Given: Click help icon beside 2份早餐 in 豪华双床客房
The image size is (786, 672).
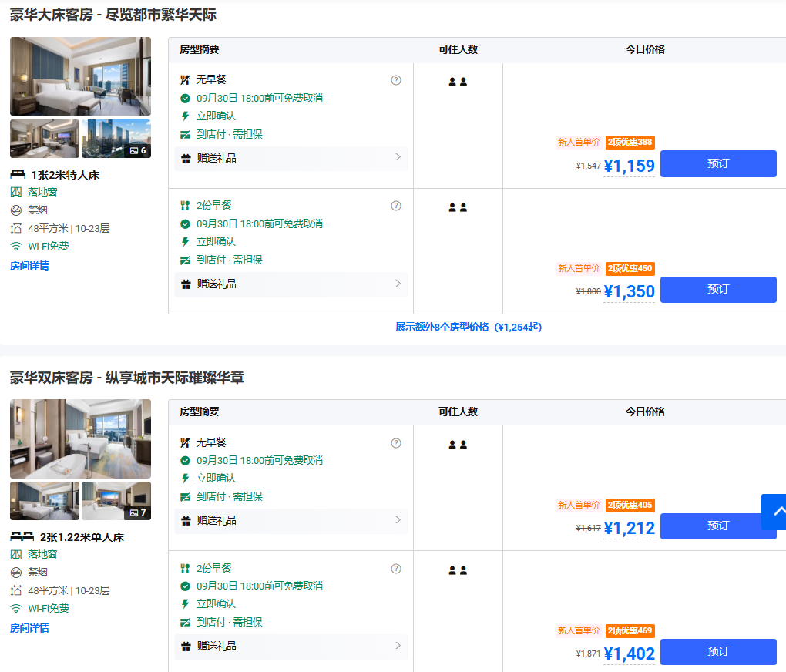Looking at the screenshot, I should 396,569.
